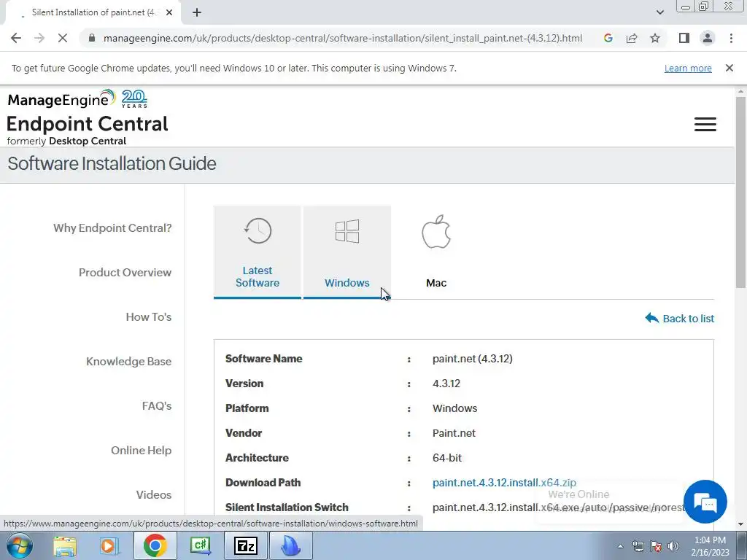Select the Mac software tab
This screenshot has height=560, width=747.
point(436,252)
